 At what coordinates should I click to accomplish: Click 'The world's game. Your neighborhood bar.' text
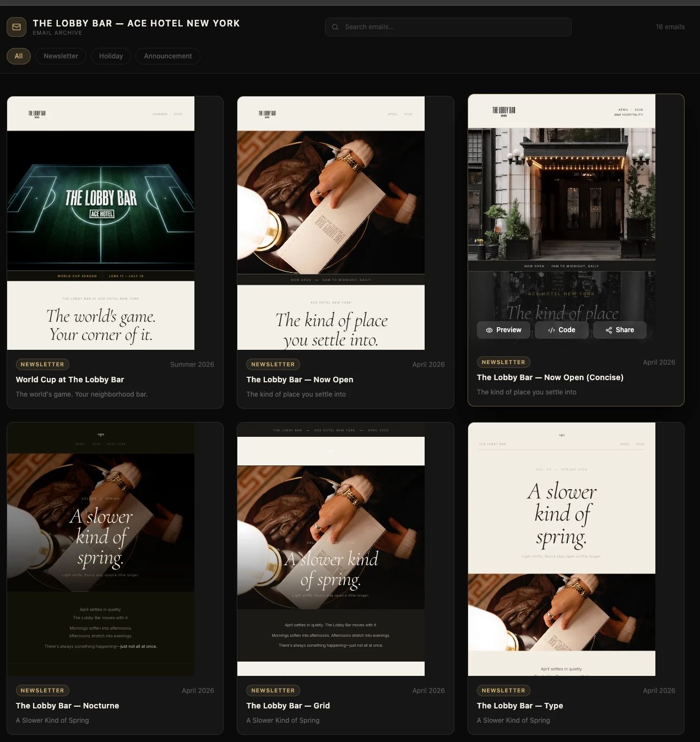(82, 394)
